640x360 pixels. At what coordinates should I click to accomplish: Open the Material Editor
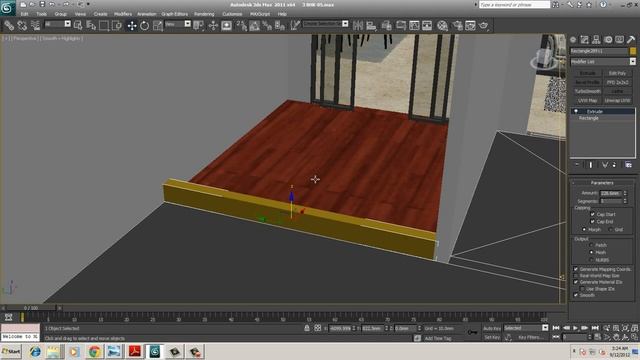click(442, 26)
